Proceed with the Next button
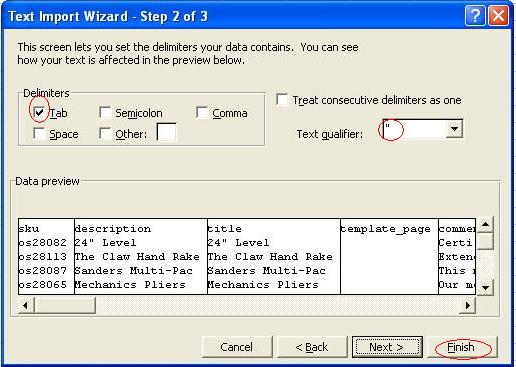Image resolution: width=516 pixels, height=367 pixels. pyautogui.click(x=387, y=347)
